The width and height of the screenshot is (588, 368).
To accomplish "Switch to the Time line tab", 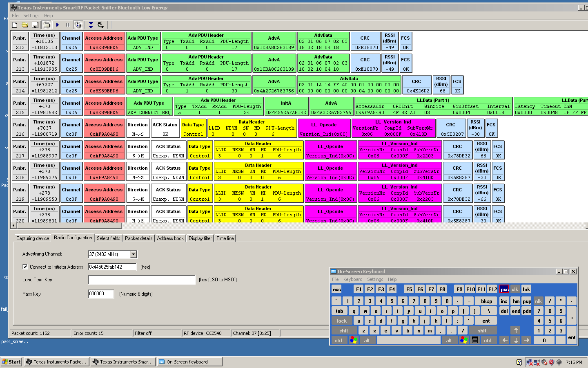I will pyautogui.click(x=225, y=238).
